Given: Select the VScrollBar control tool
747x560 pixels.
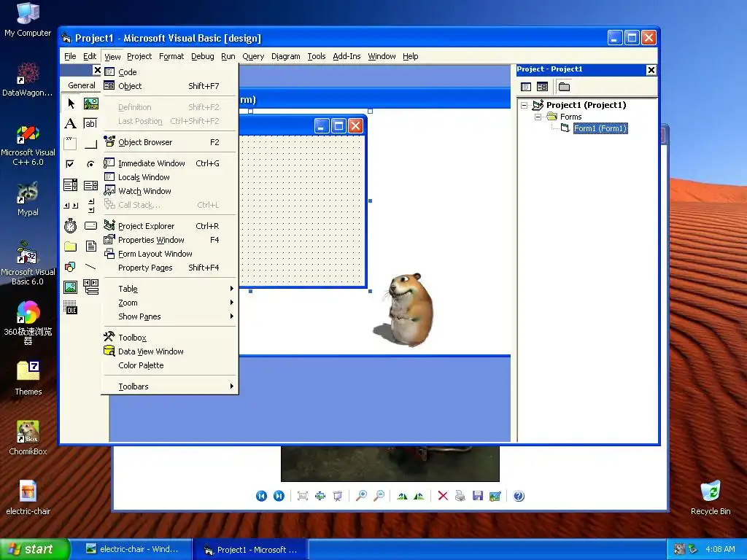Looking at the screenshot, I should point(90,205).
